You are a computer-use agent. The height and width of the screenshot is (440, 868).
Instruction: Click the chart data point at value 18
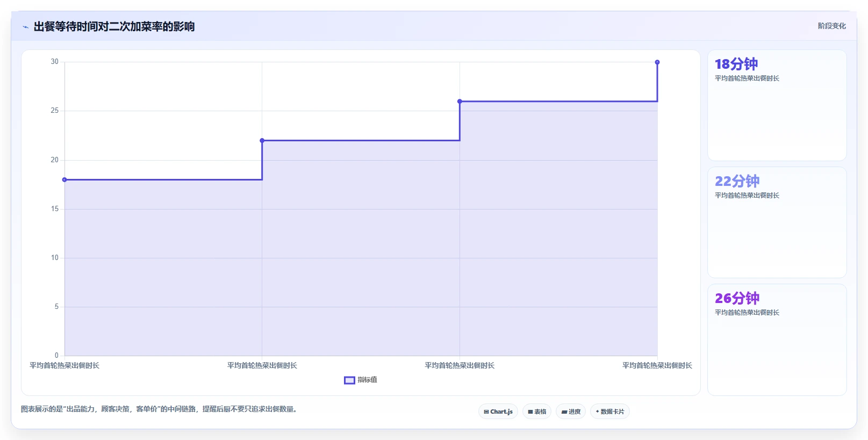64,179
